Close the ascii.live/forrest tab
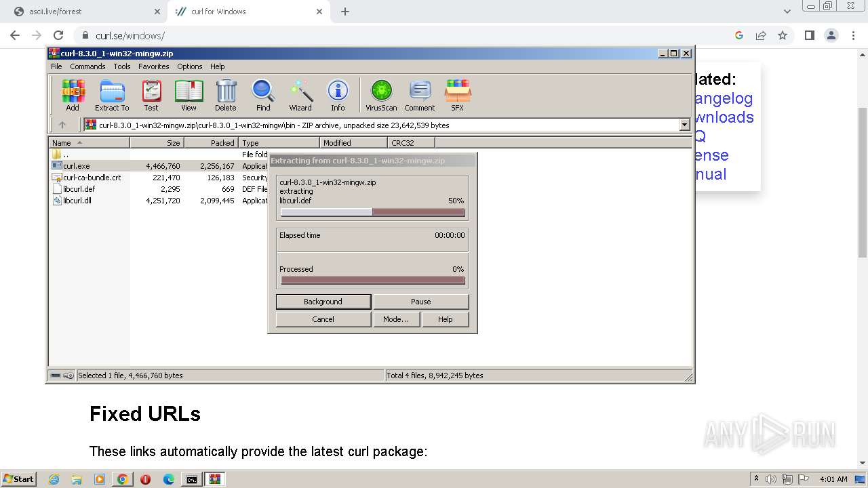868x488 pixels. pos(157,12)
